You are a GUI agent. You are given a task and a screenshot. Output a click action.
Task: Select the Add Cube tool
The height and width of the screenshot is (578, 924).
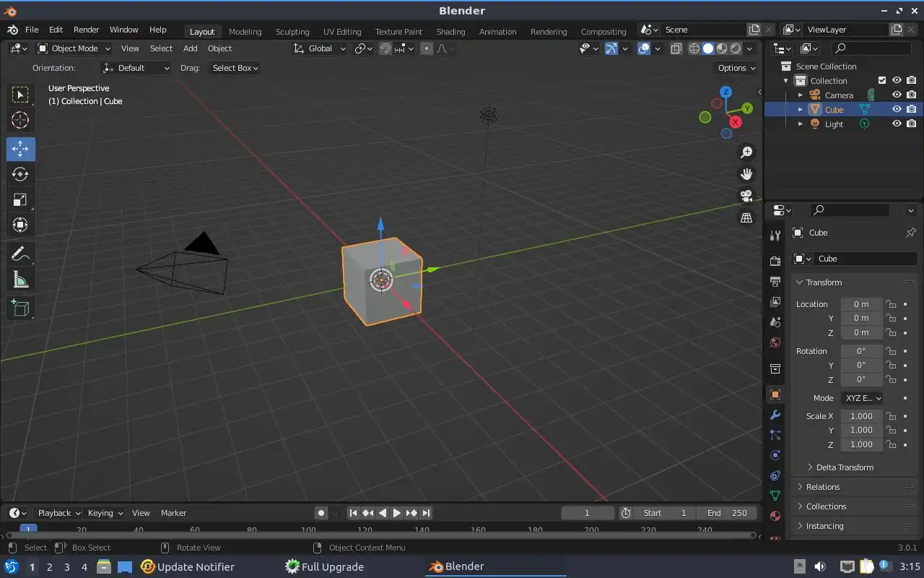[x=20, y=309]
